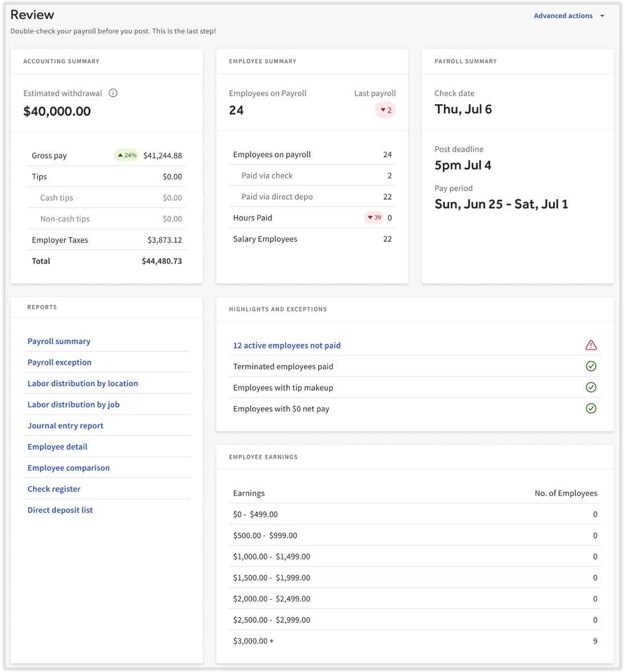Click the red decrease badge under Last payroll
This screenshot has width=625, height=672.
[385, 109]
